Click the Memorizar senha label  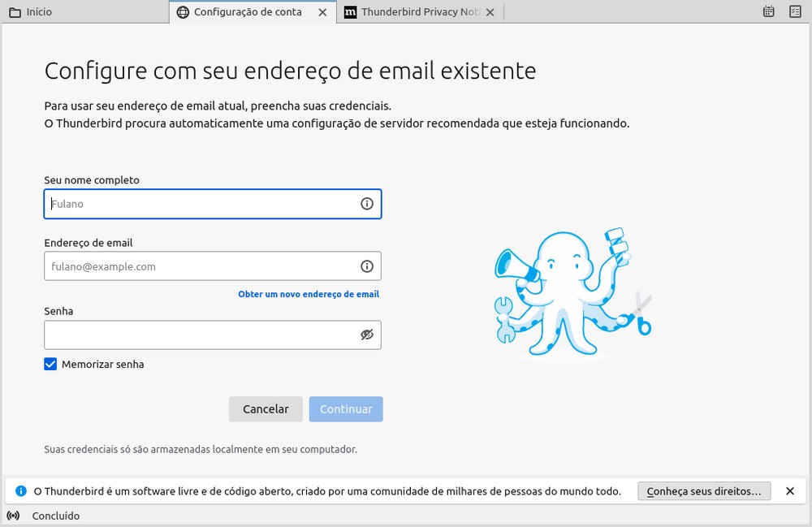(x=102, y=365)
